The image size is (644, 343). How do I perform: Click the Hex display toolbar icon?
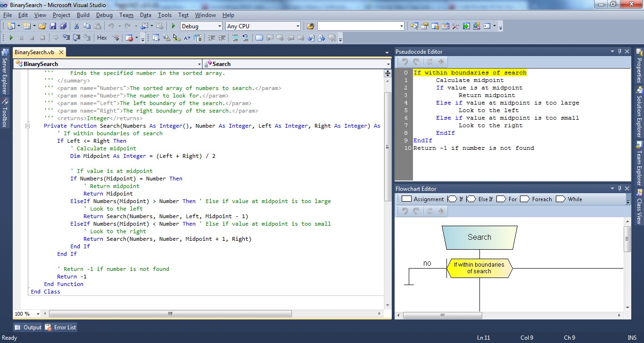click(101, 38)
